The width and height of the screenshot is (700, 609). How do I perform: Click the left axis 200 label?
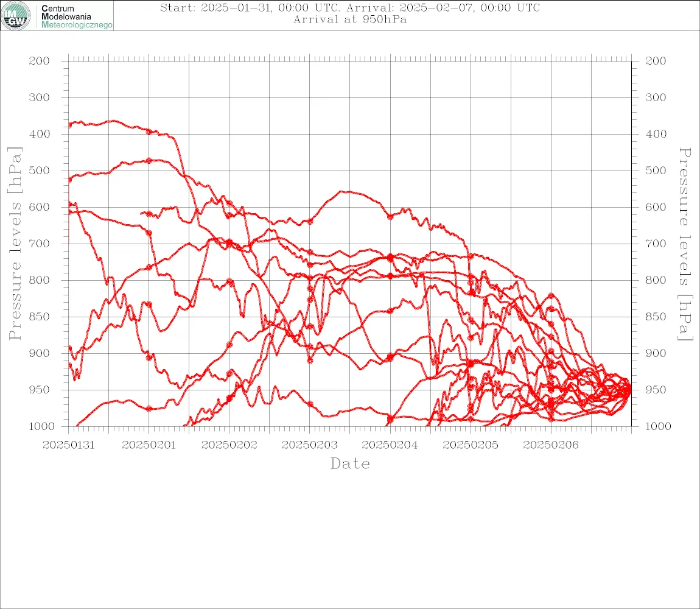coord(40,61)
